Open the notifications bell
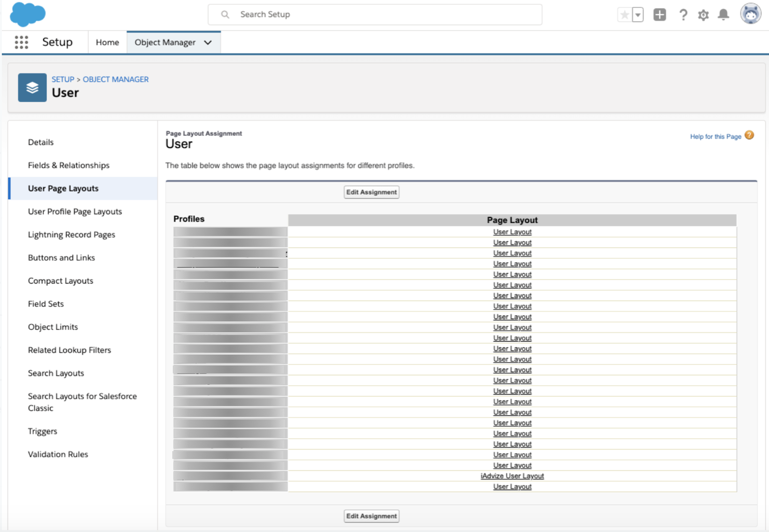 (723, 15)
